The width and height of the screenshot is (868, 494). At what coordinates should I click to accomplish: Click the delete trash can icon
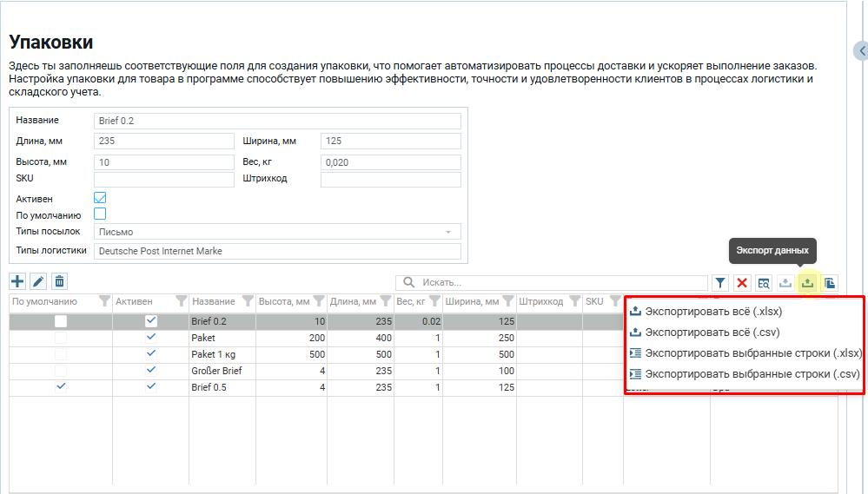pos(59,281)
